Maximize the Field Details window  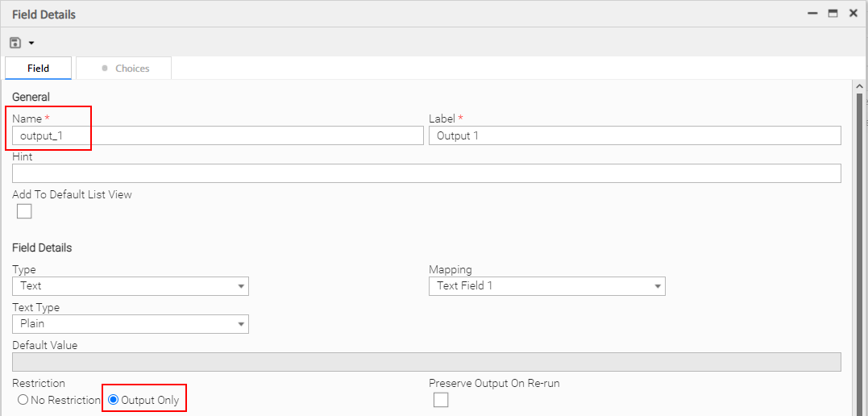(x=833, y=14)
